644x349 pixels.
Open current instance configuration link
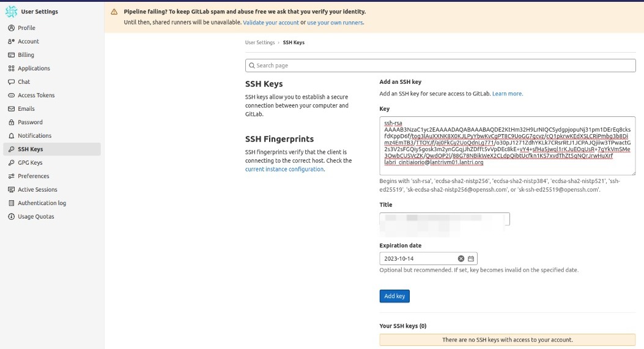(284, 170)
